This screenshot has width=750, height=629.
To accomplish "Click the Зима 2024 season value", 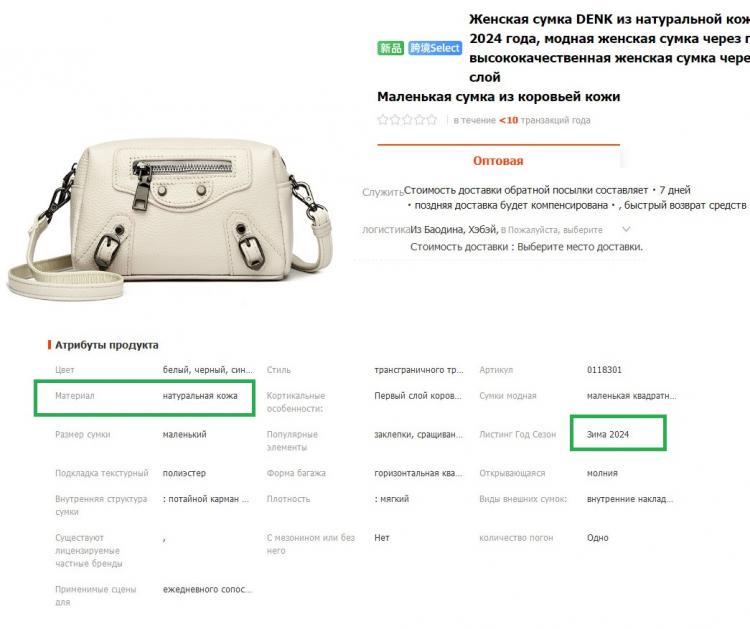I will coord(608,434).
